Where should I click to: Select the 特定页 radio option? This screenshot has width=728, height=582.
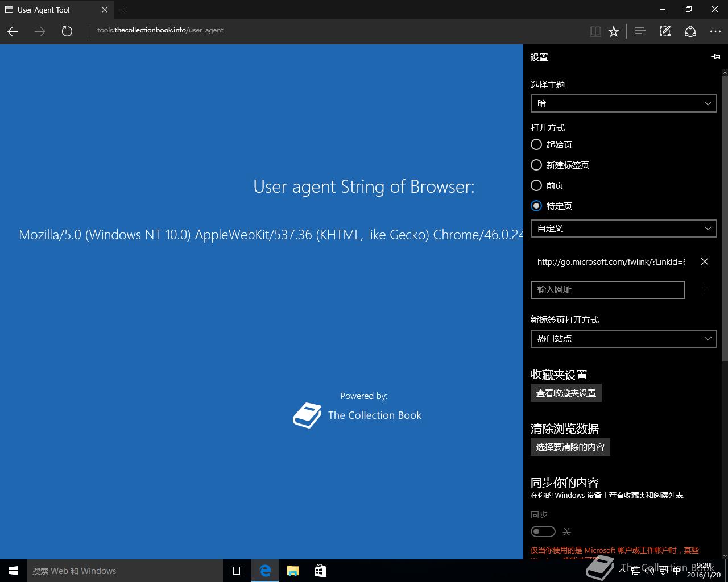point(536,206)
